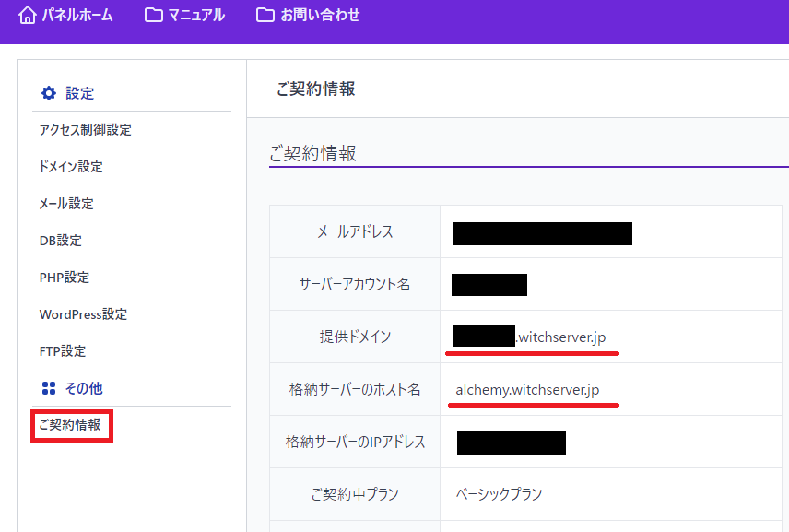Click the サーバーアカウント名 row label
The image size is (789, 532).
[355, 284]
